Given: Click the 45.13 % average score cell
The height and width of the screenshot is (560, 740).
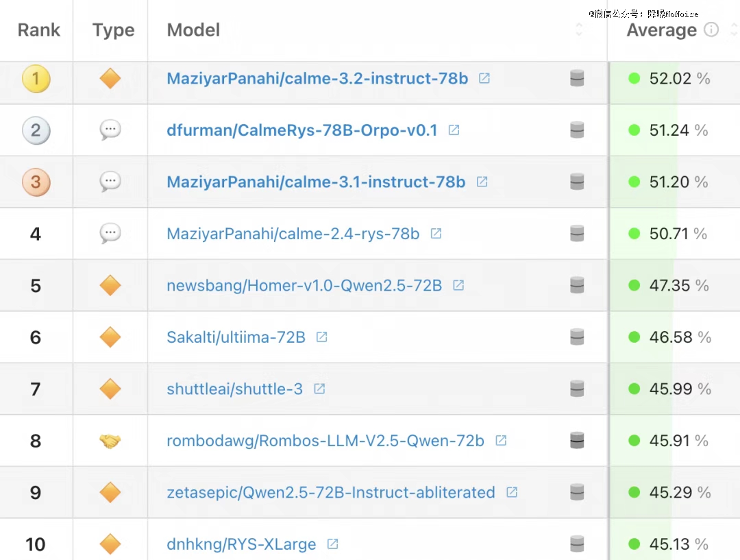Looking at the screenshot, I should coord(670,544).
